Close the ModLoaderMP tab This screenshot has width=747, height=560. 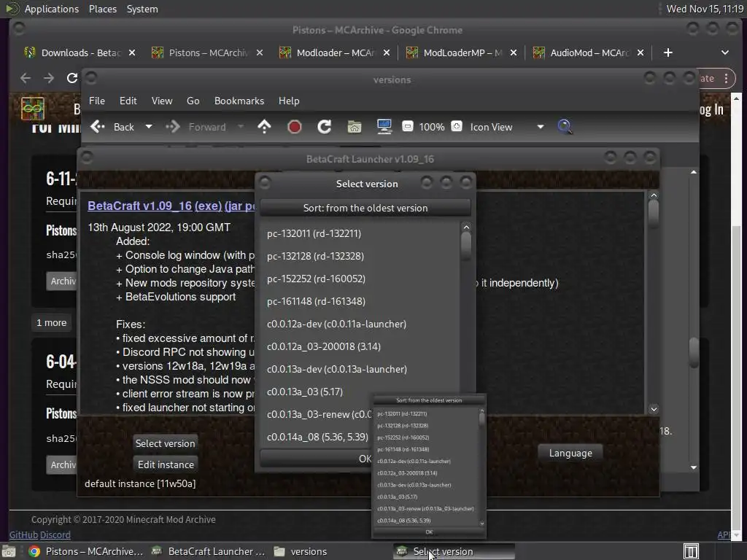[514, 52]
